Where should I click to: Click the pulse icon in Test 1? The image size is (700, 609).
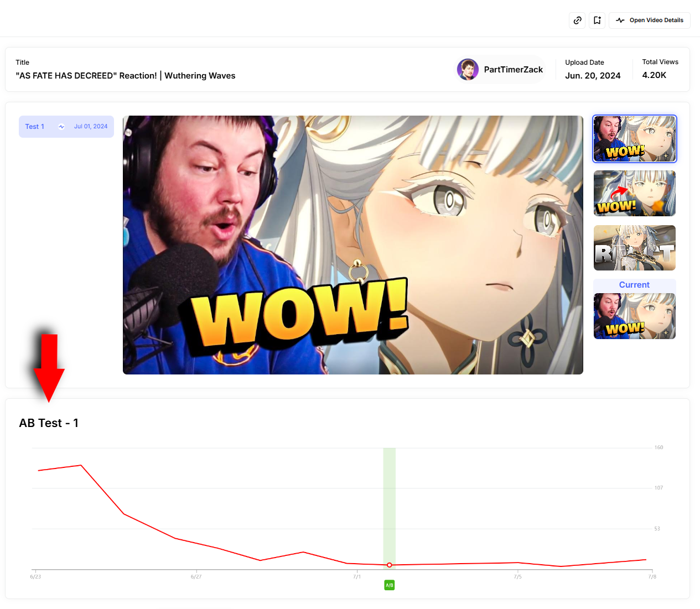click(61, 127)
